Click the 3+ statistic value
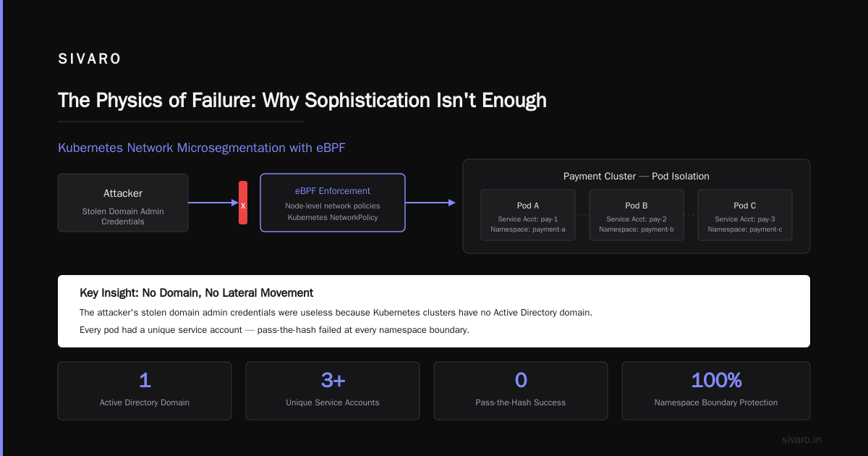The width and height of the screenshot is (868, 456). pyautogui.click(x=333, y=380)
